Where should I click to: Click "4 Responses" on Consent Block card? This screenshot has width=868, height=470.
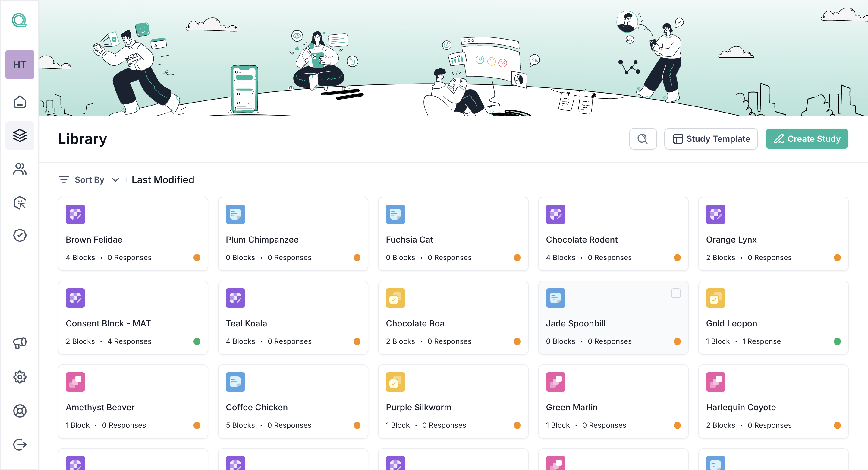pyautogui.click(x=129, y=341)
